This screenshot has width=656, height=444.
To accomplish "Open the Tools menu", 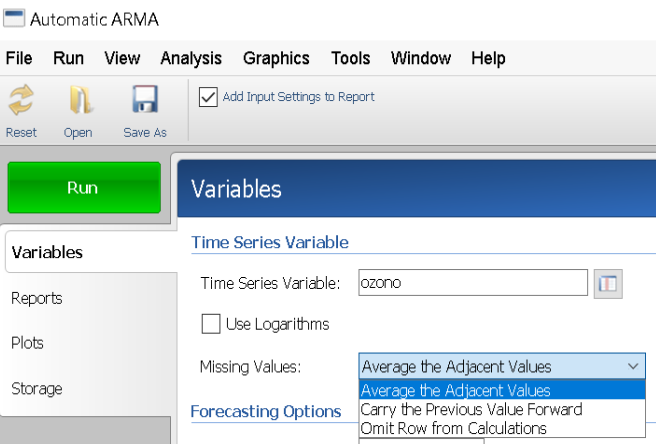I will tap(350, 58).
